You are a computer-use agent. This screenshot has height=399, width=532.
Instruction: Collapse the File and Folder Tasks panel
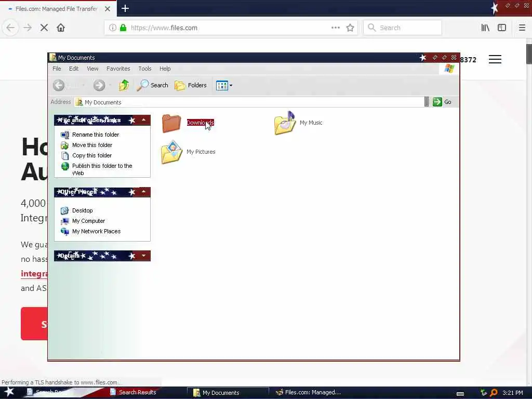[143, 120]
